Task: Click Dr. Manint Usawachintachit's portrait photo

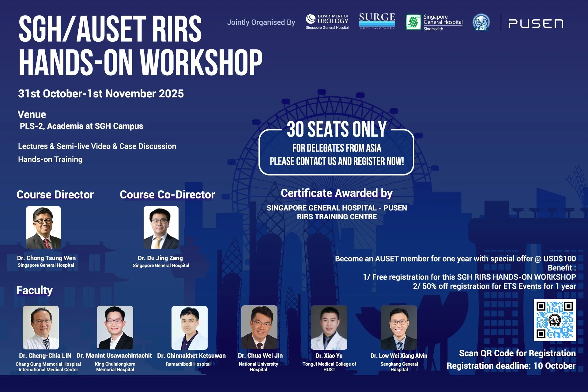Action: (115, 327)
